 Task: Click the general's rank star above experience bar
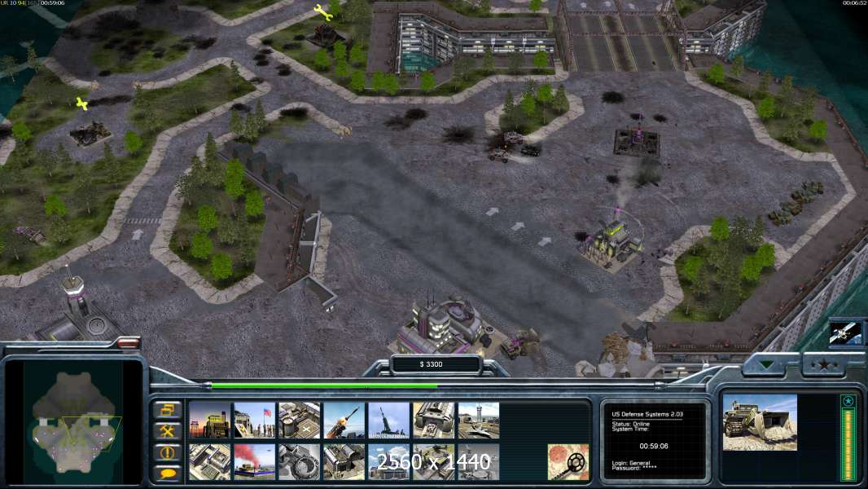(x=848, y=400)
